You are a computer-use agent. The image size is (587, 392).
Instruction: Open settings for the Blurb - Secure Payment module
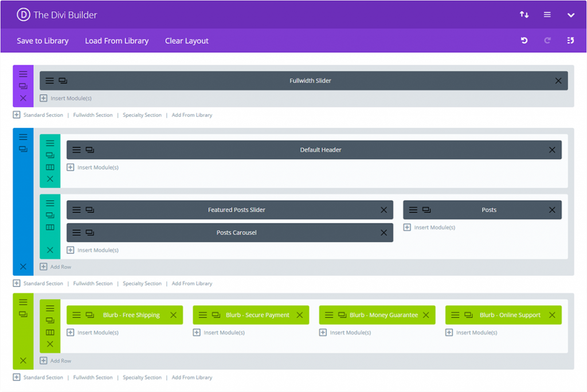(x=203, y=315)
